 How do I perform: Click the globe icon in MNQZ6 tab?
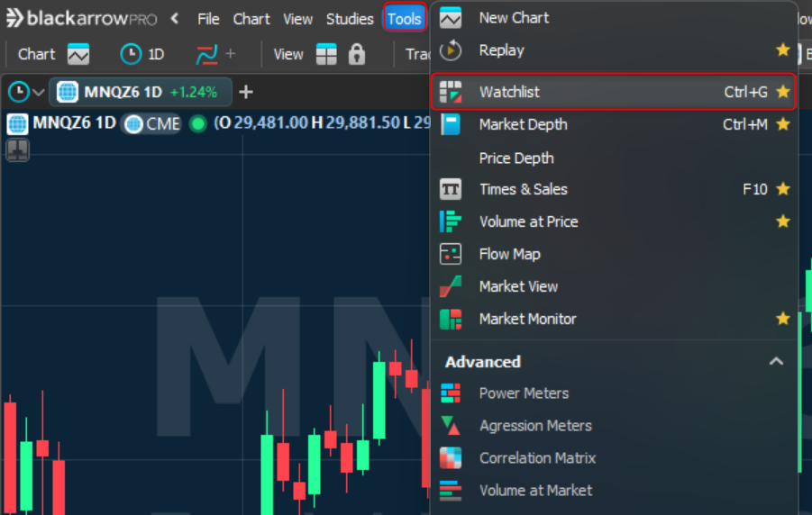tap(68, 92)
